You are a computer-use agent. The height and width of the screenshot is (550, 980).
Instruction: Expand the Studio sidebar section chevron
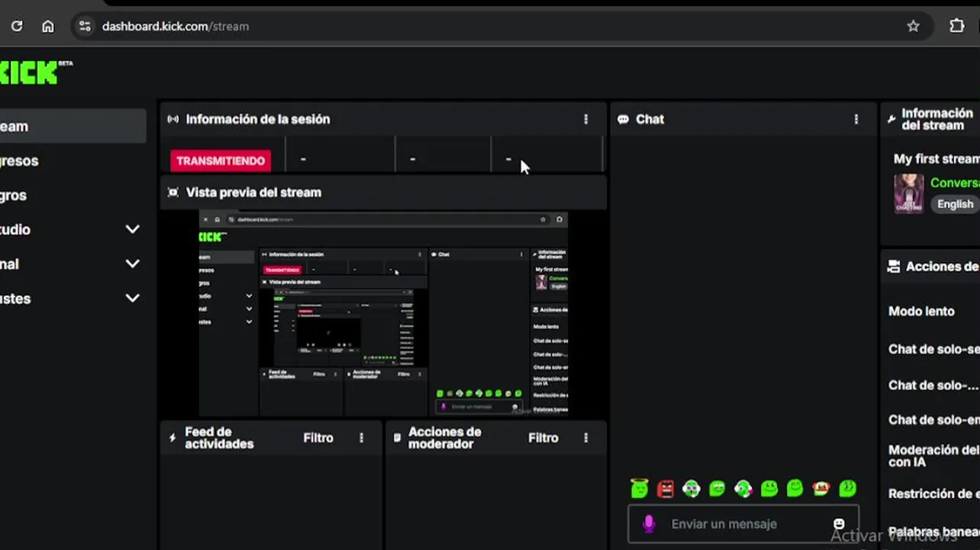pyautogui.click(x=132, y=229)
